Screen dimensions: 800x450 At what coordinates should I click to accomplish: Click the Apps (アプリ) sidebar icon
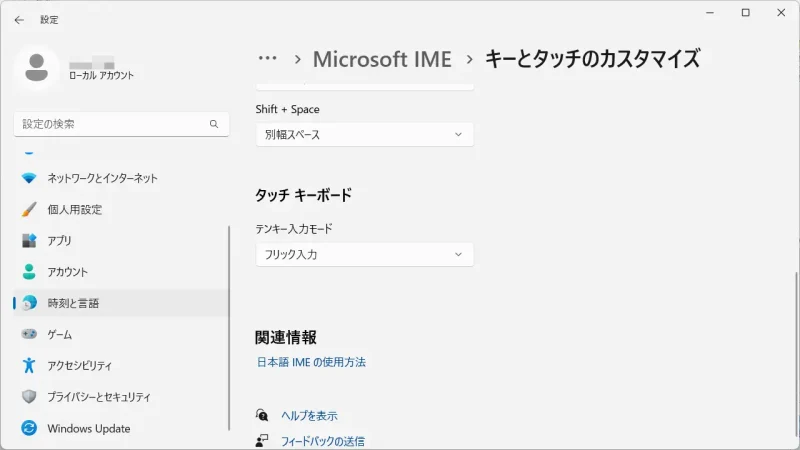click(x=29, y=241)
